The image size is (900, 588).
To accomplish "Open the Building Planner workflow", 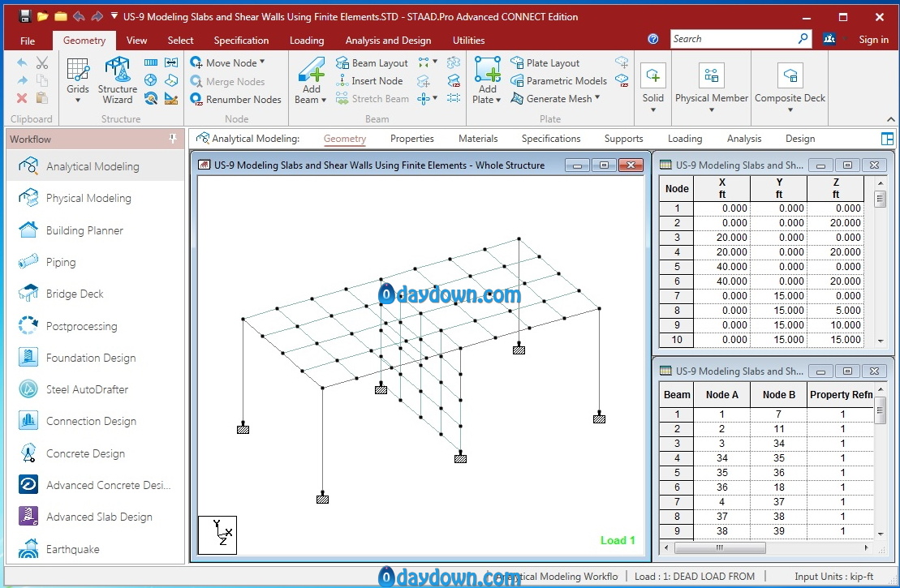I will point(95,230).
